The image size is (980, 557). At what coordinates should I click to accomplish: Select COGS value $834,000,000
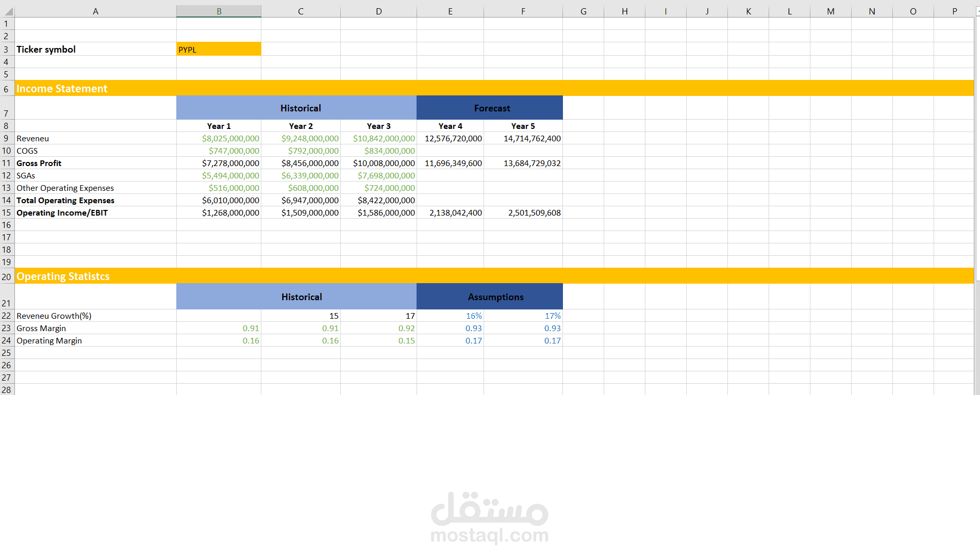click(378, 151)
